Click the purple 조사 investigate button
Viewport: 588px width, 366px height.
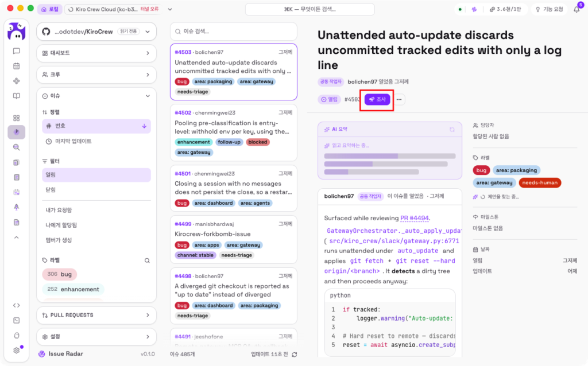[x=377, y=99]
